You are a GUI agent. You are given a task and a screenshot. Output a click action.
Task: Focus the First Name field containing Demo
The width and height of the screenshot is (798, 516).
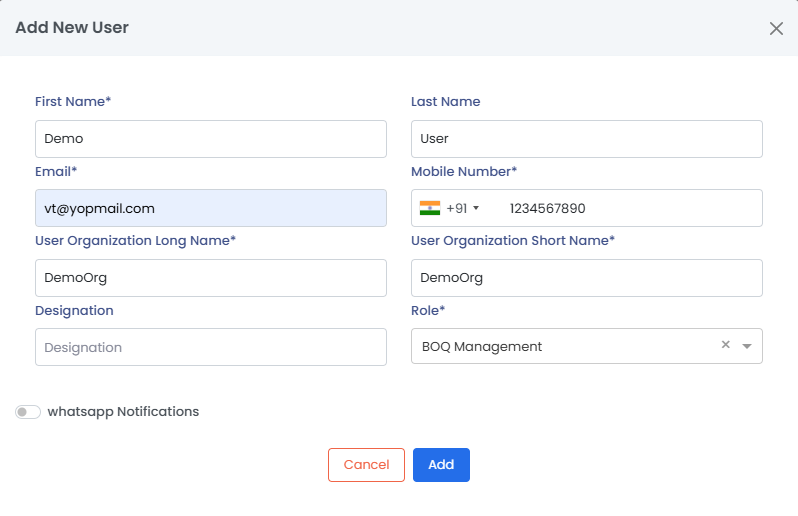click(x=210, y=139)
